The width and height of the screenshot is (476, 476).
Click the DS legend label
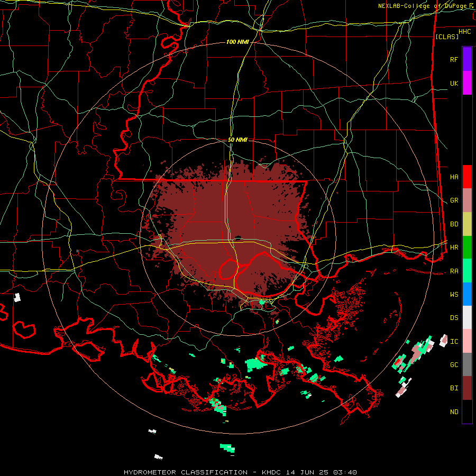point(454,318)
